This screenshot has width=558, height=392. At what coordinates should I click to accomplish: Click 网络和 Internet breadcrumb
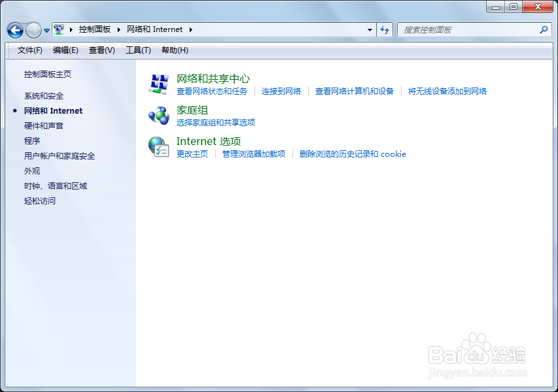coord(154,29)
